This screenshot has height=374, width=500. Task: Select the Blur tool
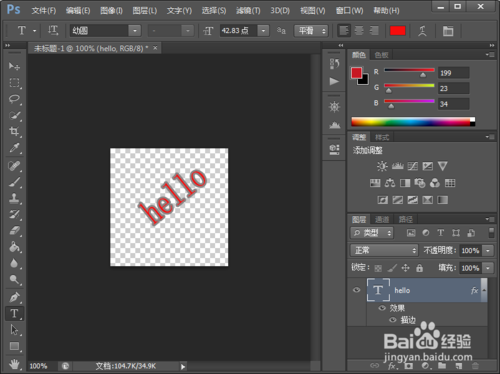point(14,263)
